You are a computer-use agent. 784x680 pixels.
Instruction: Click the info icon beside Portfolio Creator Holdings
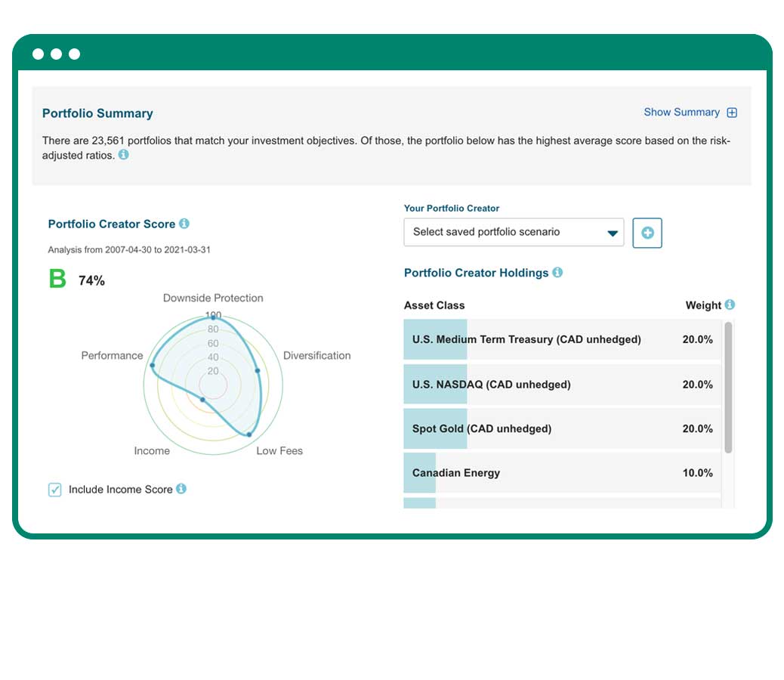tap(557, 273)
